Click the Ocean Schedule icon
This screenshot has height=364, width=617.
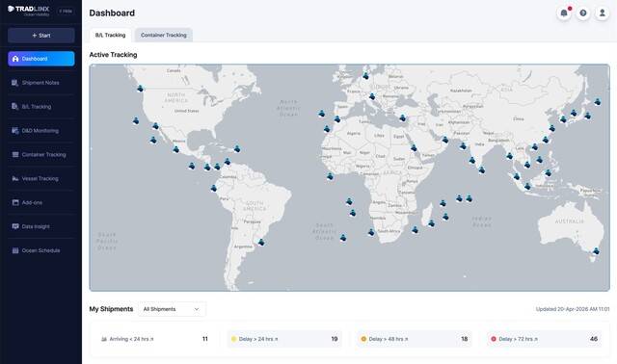click(x=15, y=250)
